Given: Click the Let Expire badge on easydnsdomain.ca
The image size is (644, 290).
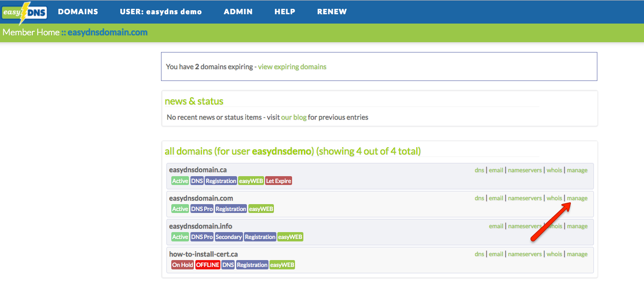Looking at the screenshot, I should pyautogui.click(x=278, y=181).
